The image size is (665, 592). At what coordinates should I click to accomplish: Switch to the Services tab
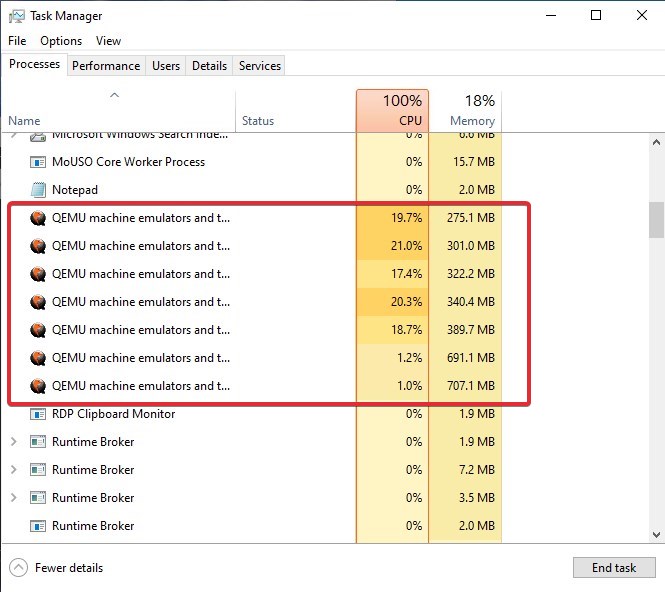point(260,66)
